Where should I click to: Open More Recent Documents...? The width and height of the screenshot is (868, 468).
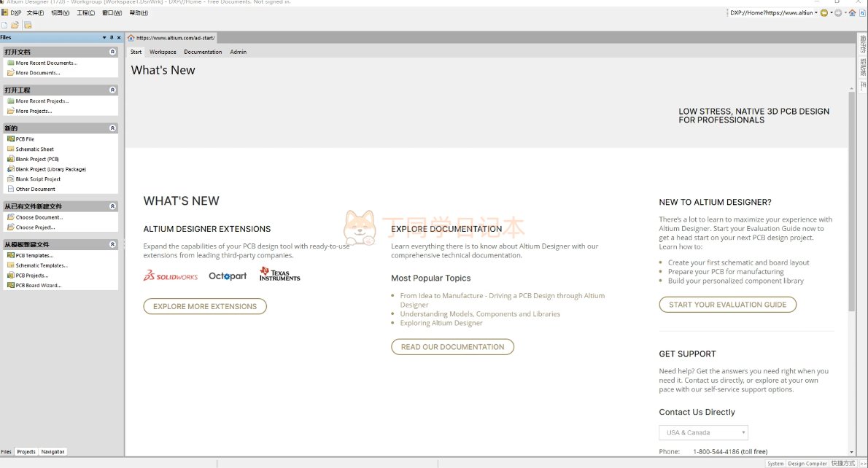pyautogui.click(x=47, y=63)
